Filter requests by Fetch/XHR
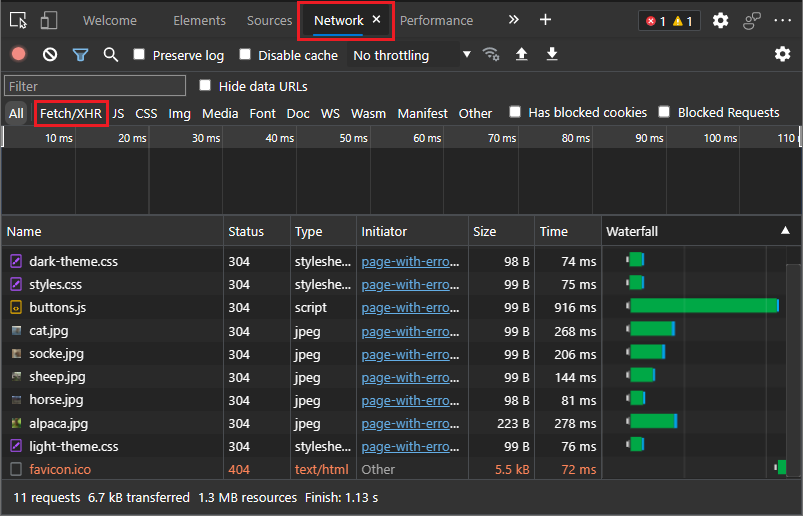This screenshot has height=516, width=803. 71,113
